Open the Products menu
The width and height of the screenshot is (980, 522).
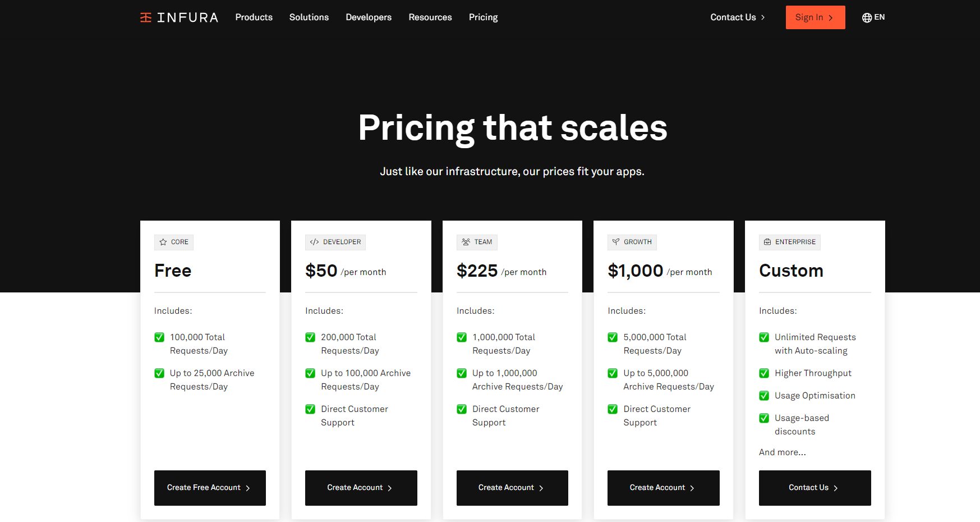[x=254, y=17]
